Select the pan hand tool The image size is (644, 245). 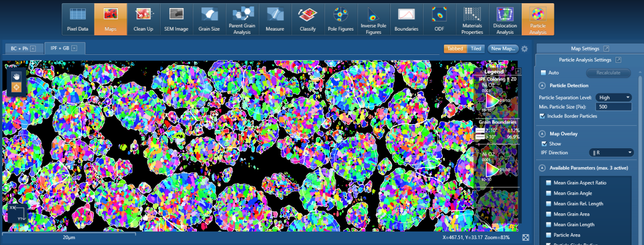(16, 77)
